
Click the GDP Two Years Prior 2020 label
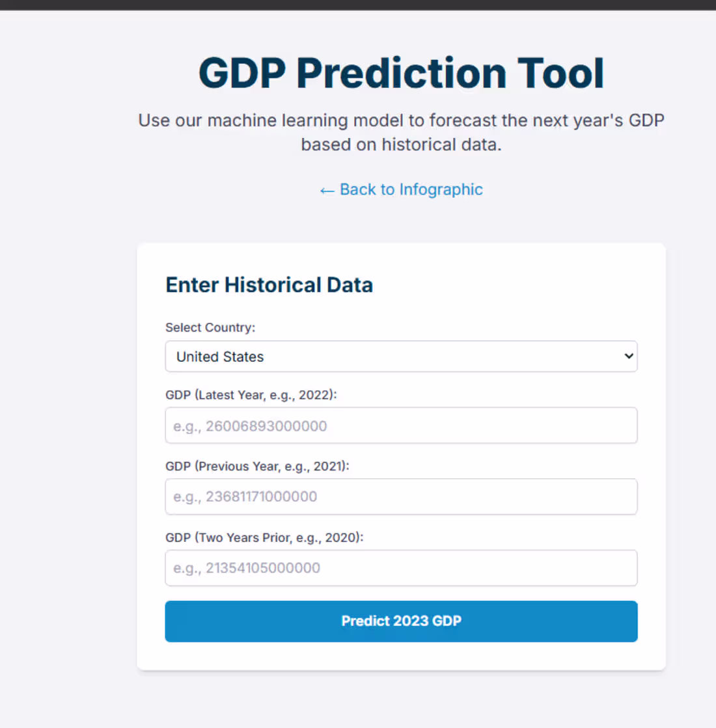pyautogui.click(x=266, y=538)
